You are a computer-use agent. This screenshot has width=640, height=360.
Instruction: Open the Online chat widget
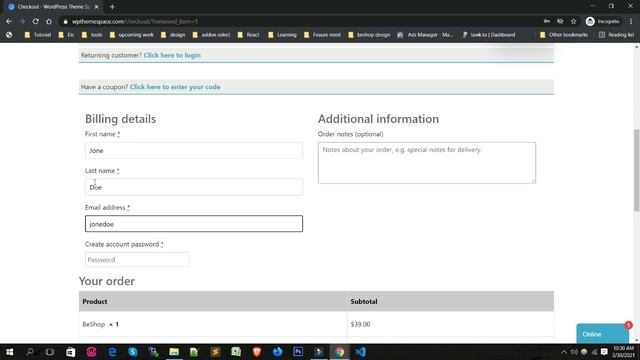pyautogui.click(x=602, y=333)
